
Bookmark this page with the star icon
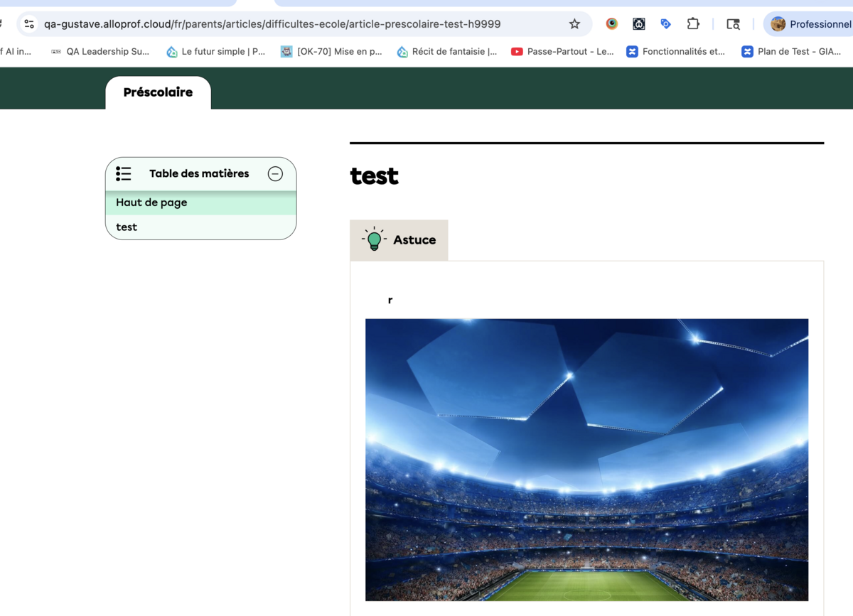click(x=574, y=24)
